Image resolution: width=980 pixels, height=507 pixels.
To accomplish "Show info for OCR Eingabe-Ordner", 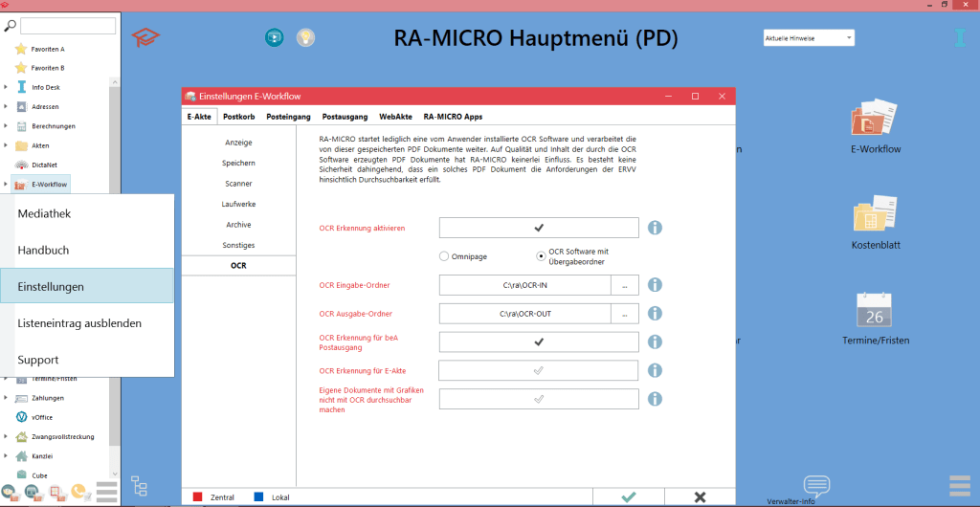I will [x=655, y=285].
